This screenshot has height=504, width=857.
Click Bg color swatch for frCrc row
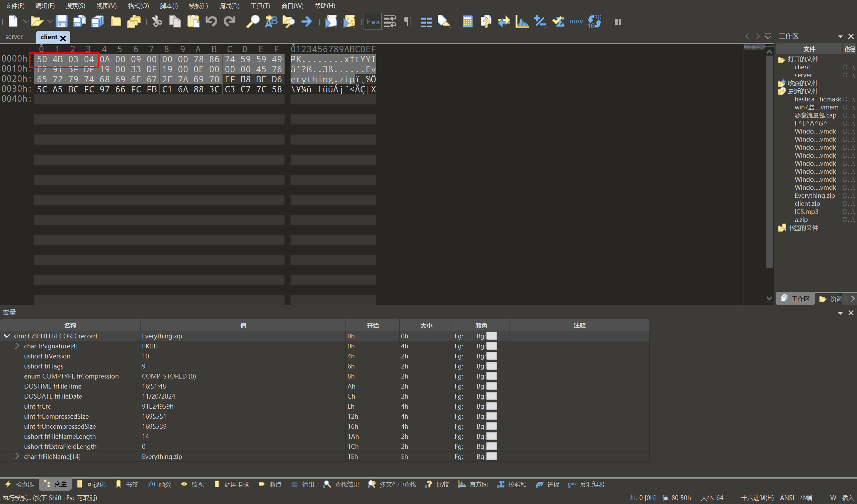coord(491,406)
